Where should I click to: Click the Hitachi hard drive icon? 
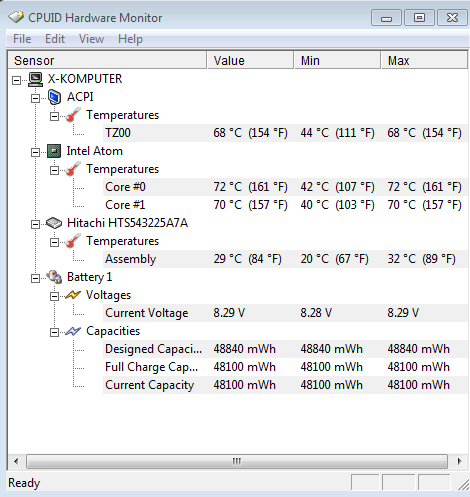54,223
